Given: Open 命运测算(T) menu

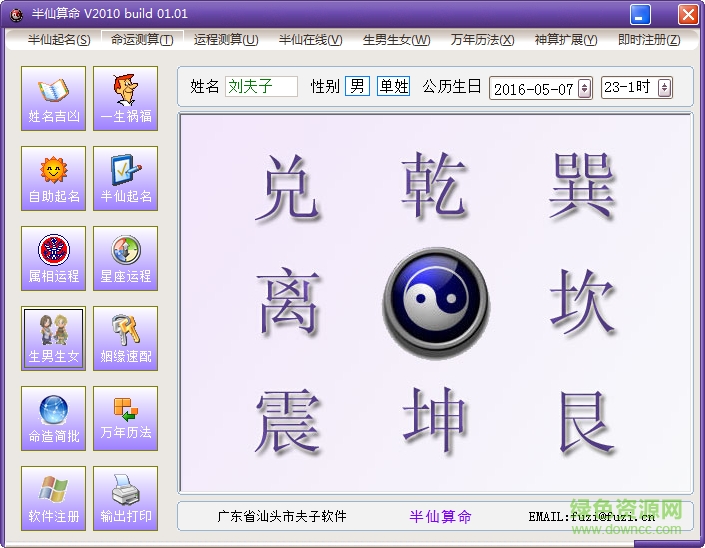Looking at the screenshot, I should coord(142,40).
